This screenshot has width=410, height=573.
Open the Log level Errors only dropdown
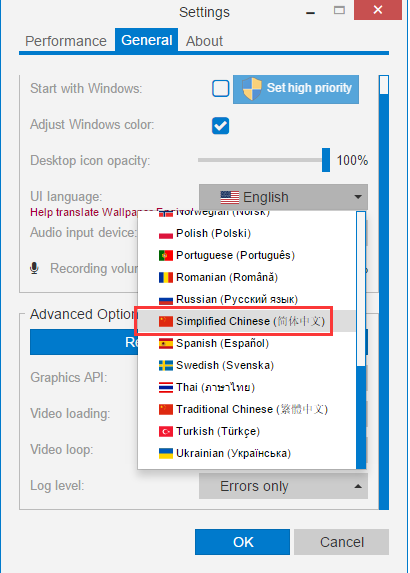click(x=284, y=486)
